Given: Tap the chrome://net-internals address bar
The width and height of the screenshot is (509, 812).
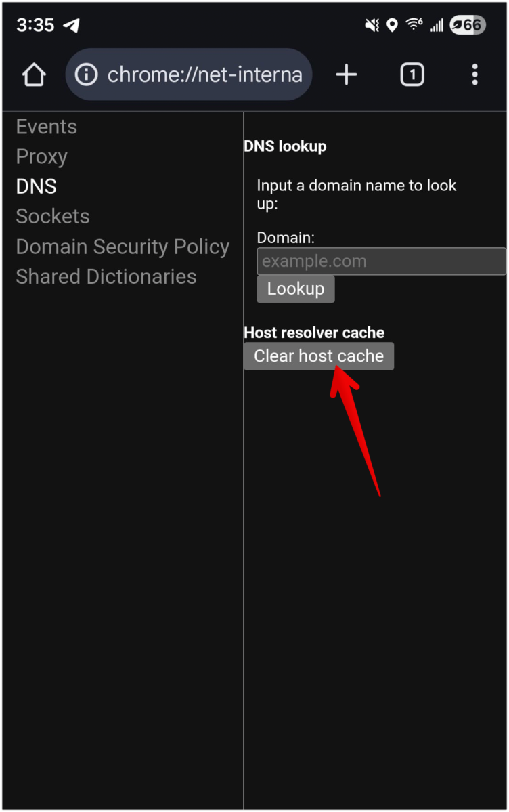Looking at the screenshot, I should pyautogui.click(x=189, y=74).
